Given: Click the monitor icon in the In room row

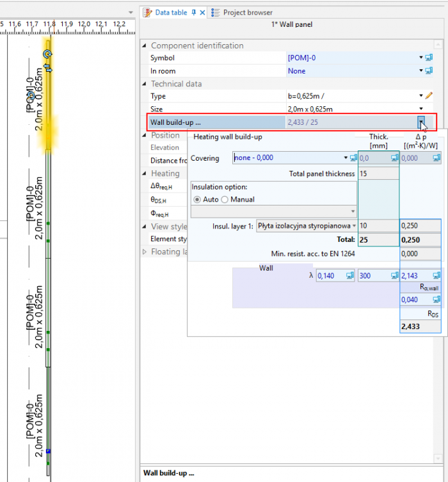Looking at the screenshot, I should click(x=429, y=71).
